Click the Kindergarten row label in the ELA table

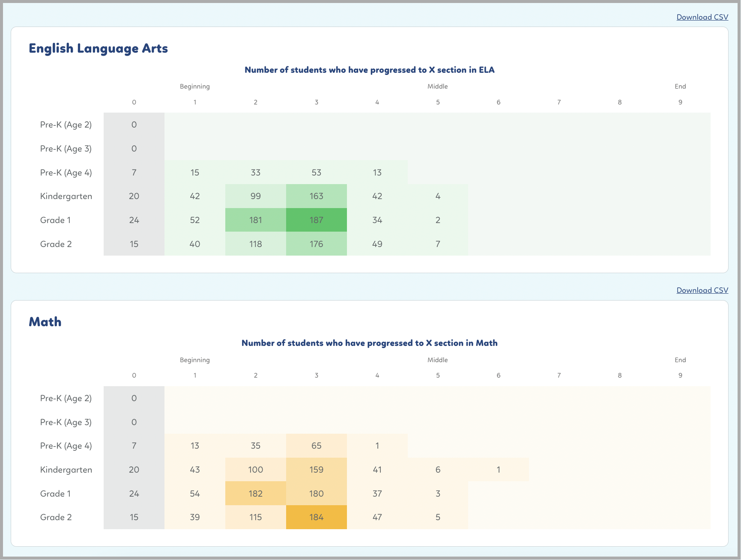click(66, 196)
